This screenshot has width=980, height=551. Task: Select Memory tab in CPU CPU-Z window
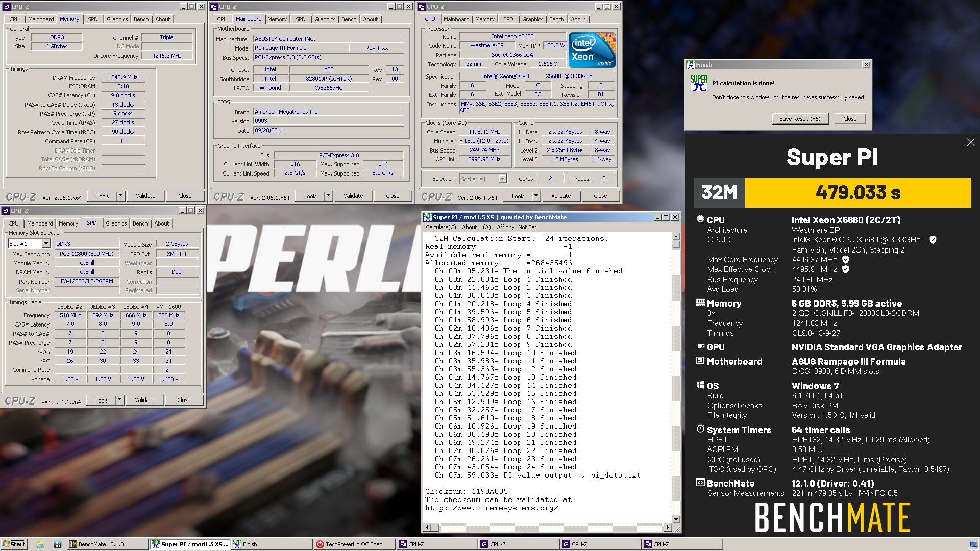484,19
